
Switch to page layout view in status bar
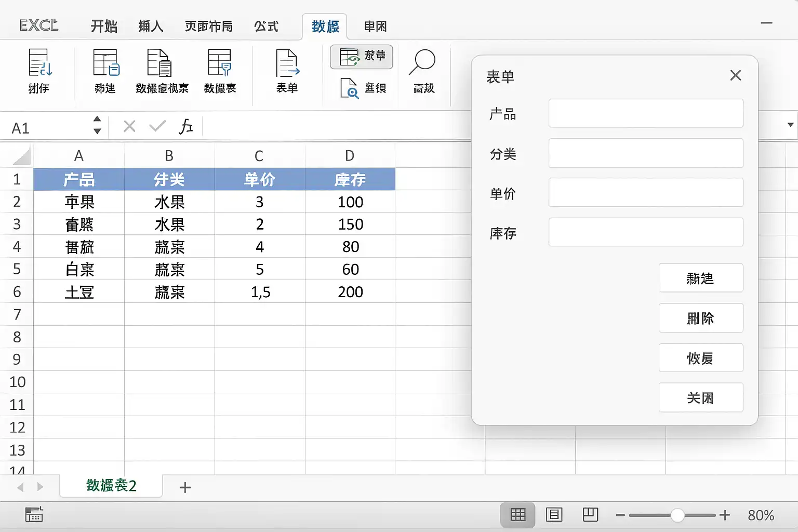[554, 515]
